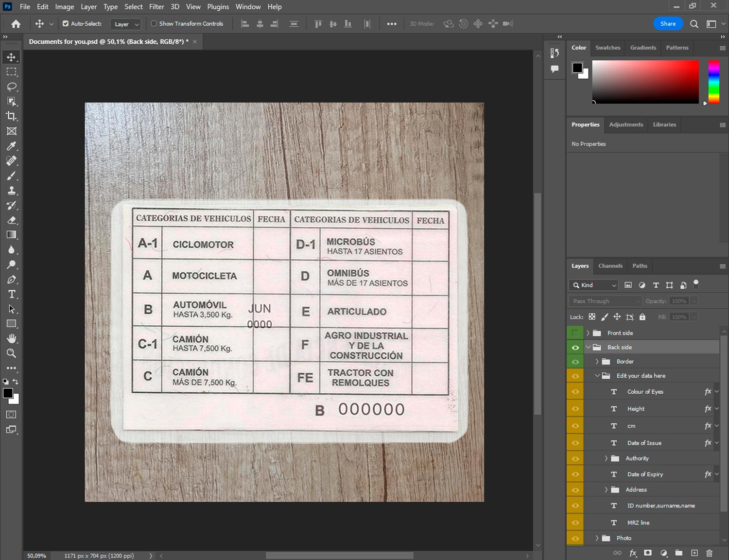
Task: Activate the Hand tool
Action: (x=11, y=338)
